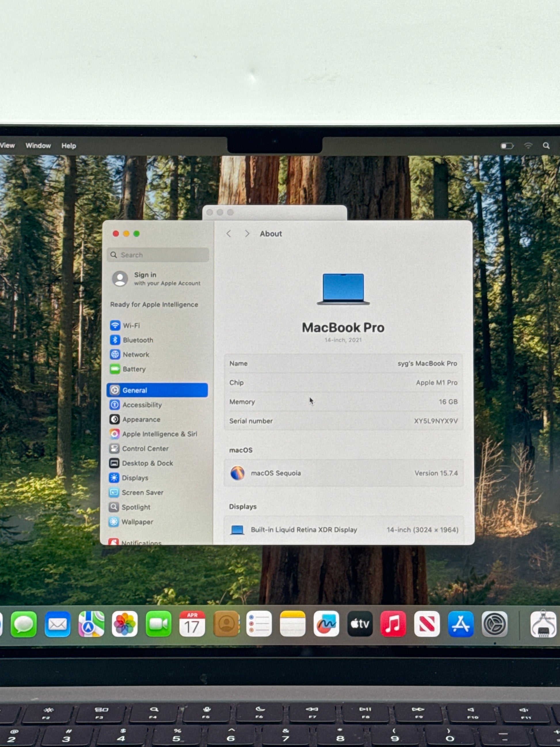Open Battery settings
Screen dimensions: 560x747
coord(134,369)
